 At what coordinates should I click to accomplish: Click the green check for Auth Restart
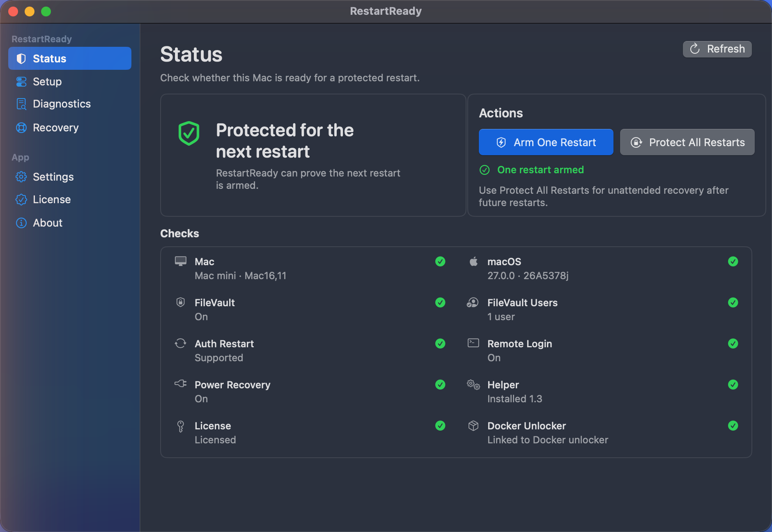click(440, 344)
